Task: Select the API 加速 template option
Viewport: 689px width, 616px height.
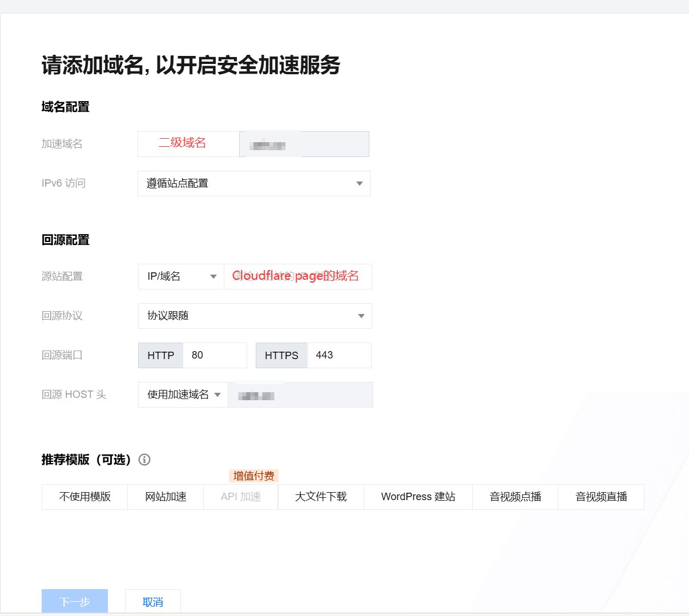Action: pyautogui.click(x=240, y=497)
